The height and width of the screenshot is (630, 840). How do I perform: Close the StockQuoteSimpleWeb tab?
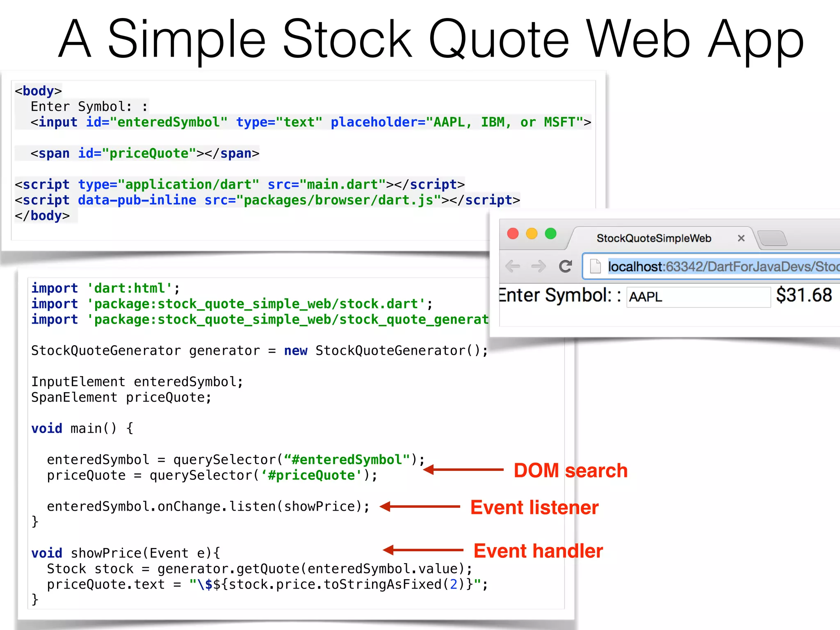(x=741, y=238)
